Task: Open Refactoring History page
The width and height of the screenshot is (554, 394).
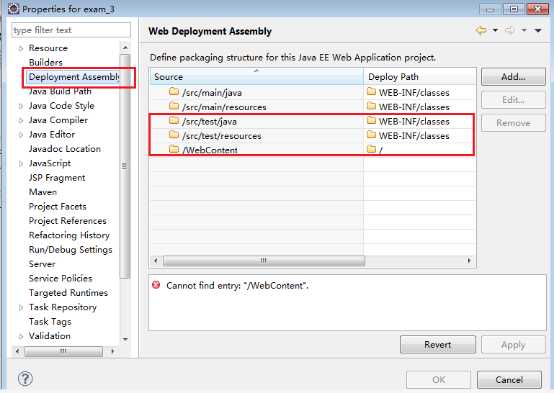Action: (69, 235)
